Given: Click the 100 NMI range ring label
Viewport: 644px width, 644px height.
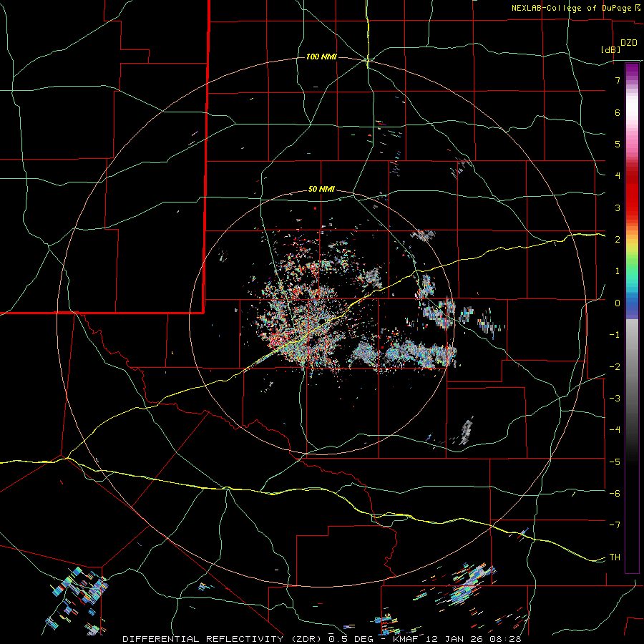Looking at the screenshot, I should click(321, 57).
